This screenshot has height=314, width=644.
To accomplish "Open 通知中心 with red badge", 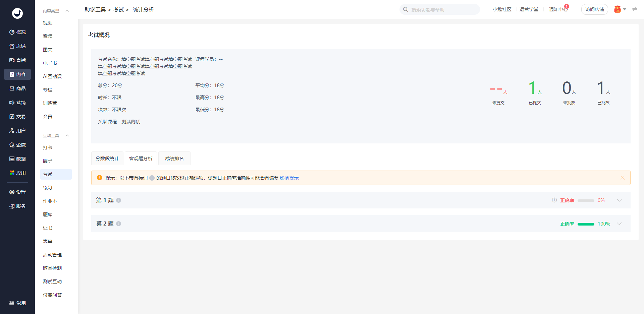I will (x=558, y=9).
